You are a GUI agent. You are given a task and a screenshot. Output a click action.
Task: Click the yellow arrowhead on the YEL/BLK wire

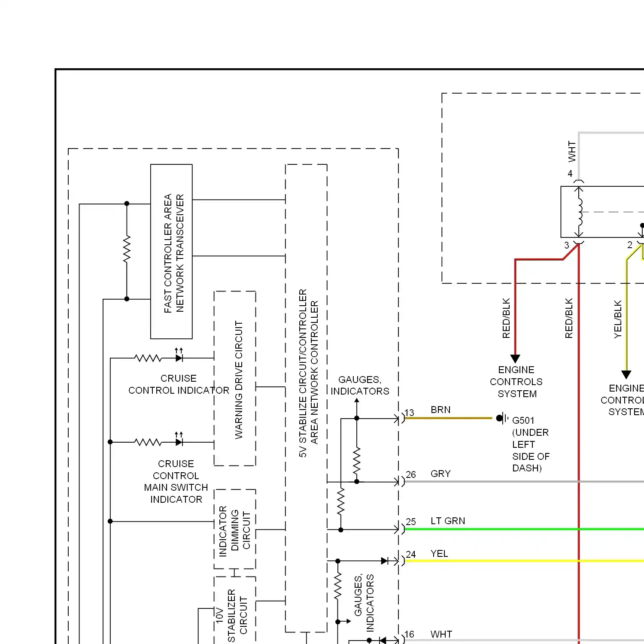click(x=626, y=374)
